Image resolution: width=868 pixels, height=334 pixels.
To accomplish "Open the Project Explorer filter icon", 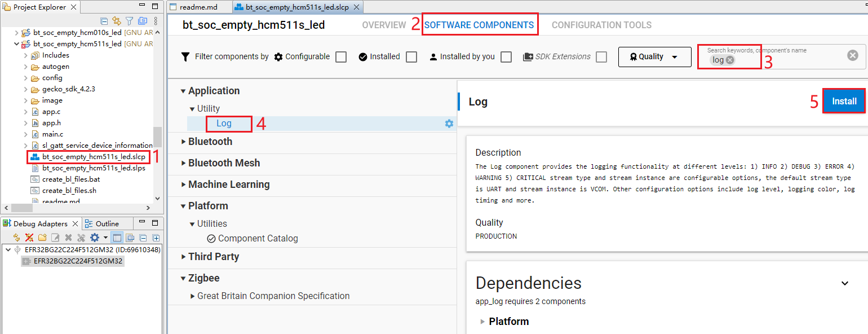I will pos(129,20).
